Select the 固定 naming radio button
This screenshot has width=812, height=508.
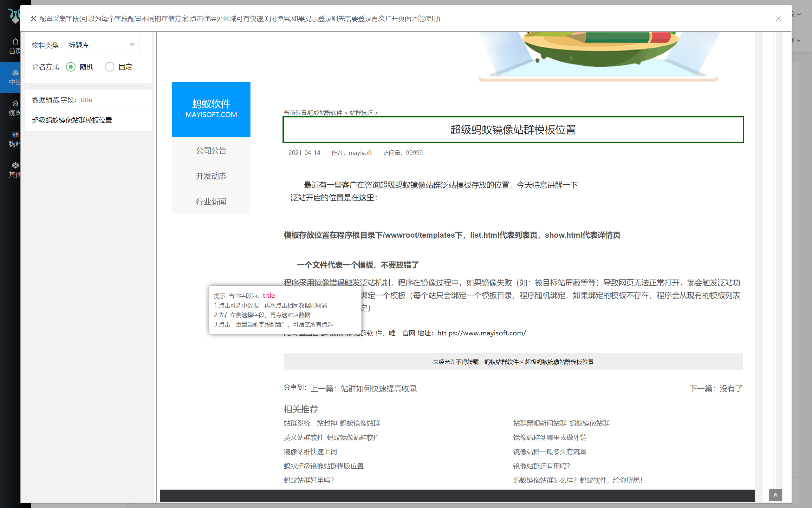pos(109,67)
